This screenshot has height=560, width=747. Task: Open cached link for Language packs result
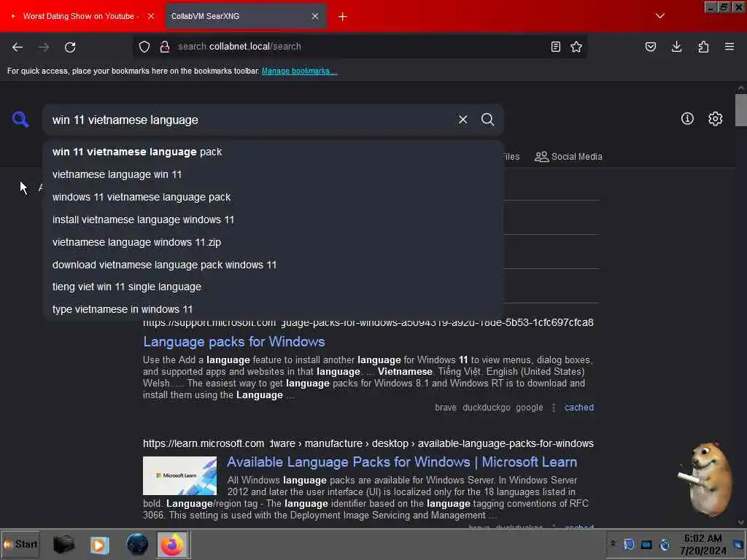coord(578,408)
